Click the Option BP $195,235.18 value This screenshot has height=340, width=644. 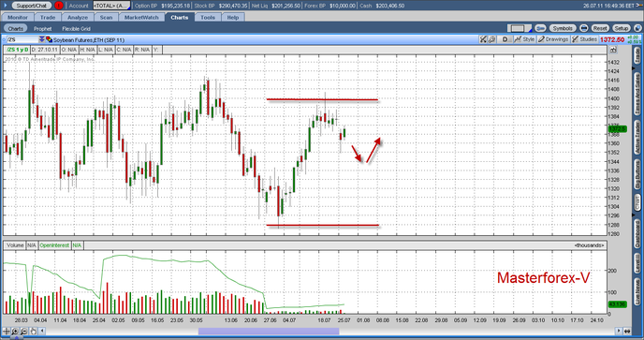tap(175, 6)
